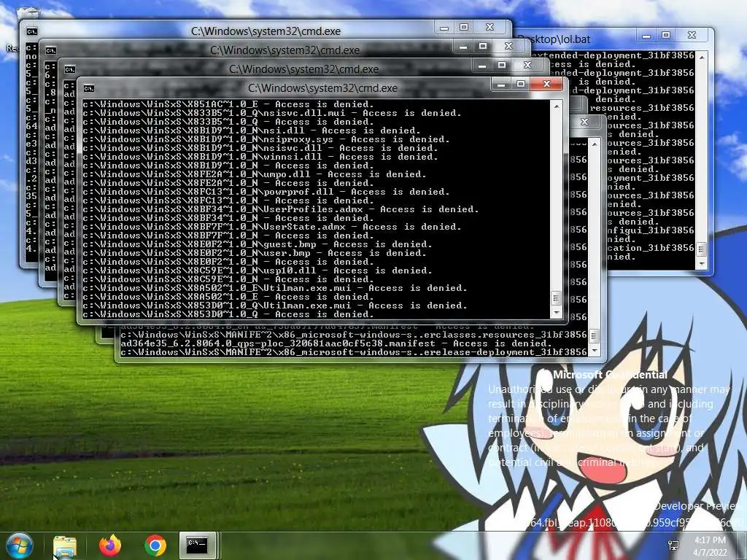Close the lol.bat window
Screen dimensions: 747x560
[x=692, y=35]
